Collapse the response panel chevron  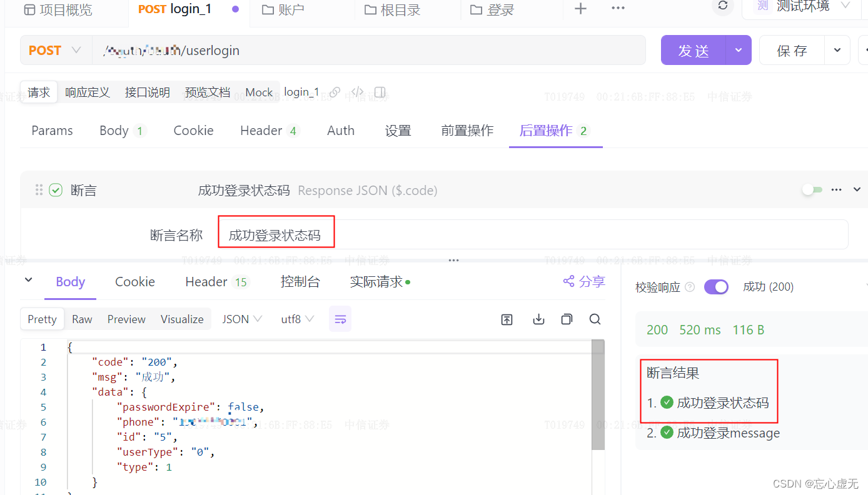click(28, 280)
